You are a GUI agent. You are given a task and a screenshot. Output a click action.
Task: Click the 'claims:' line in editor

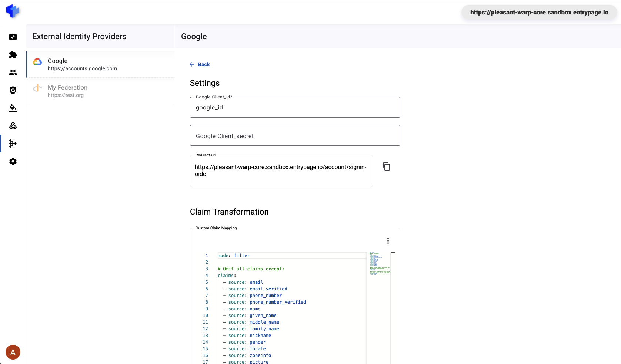pos(227,276)
